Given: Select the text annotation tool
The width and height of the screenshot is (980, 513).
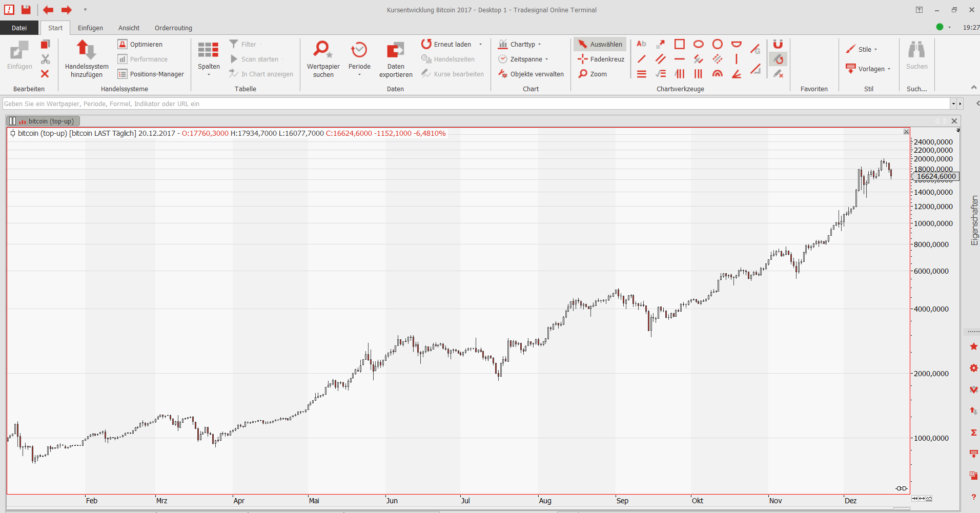Looking at the screenshot, I should (641, 44).
